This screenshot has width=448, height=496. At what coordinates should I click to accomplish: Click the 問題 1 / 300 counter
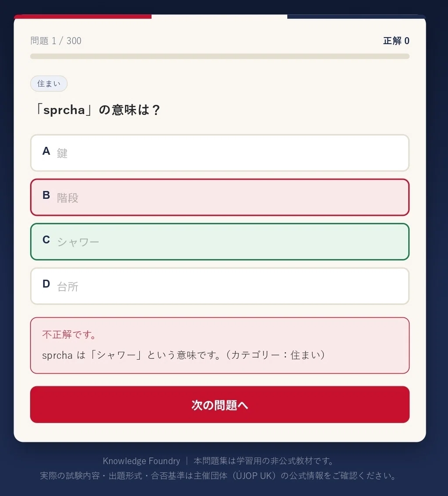(x=56, y=41)
